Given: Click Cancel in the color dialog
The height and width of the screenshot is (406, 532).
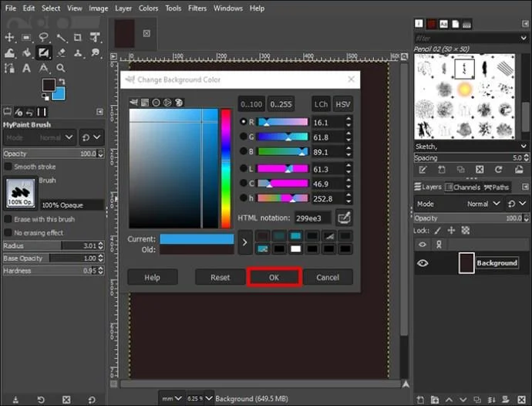Looking at the screenshot, I should pos(328,277).
